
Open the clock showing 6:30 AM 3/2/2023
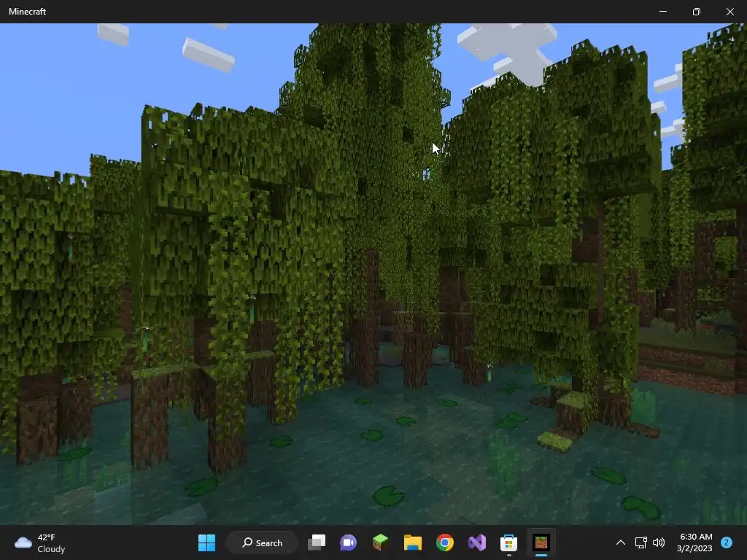(694, 542)
